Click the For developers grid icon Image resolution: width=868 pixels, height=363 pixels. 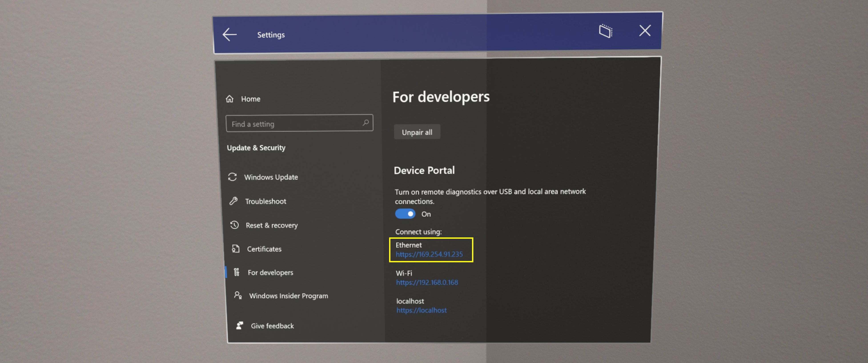point(235,272)
